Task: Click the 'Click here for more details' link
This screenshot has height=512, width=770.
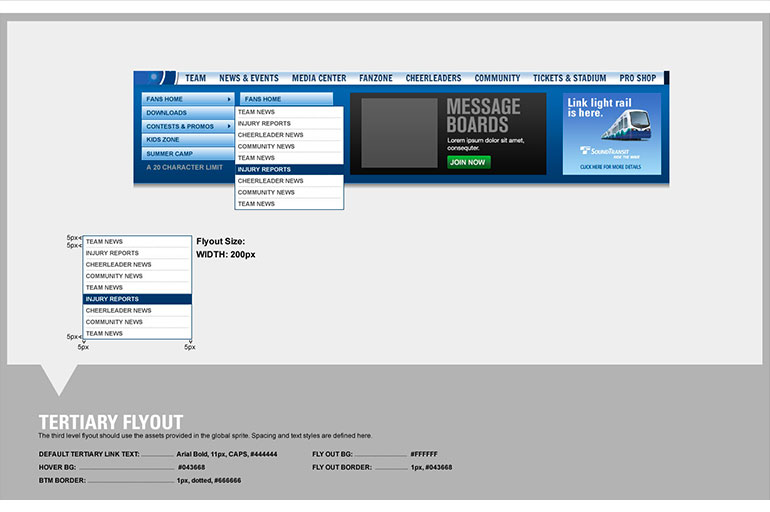Action: coord(610,167)
